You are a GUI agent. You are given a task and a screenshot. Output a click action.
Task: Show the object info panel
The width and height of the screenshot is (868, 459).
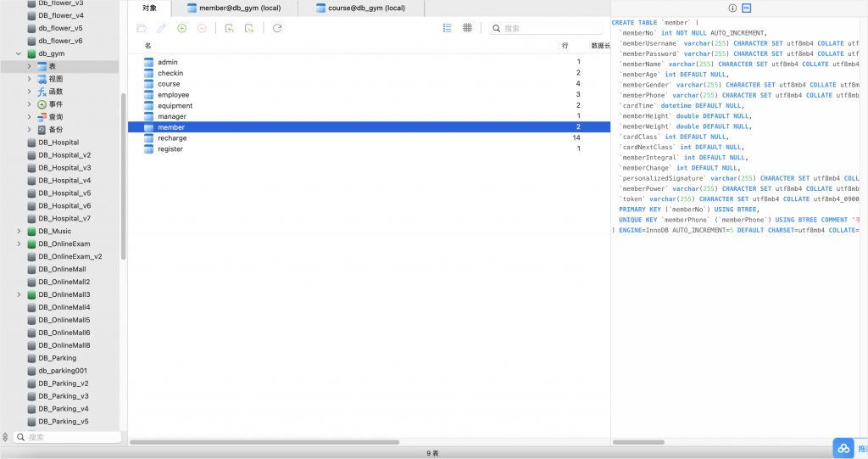tap(732, 8)
